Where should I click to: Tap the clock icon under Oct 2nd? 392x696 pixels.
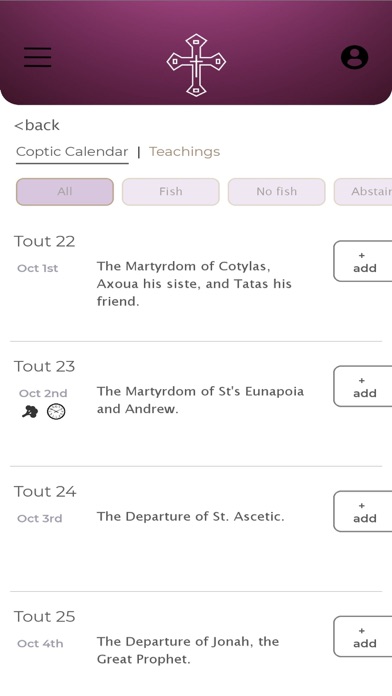click(56, 412)
